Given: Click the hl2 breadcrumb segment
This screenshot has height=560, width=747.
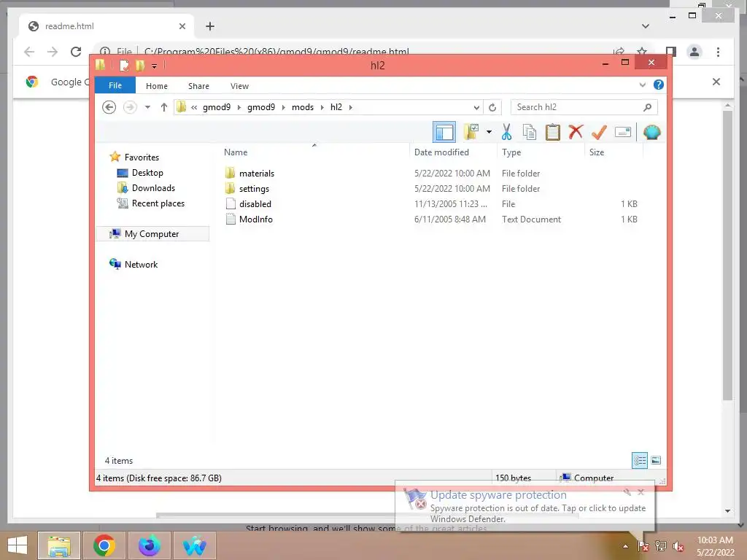Looking at the screenshot, I should click(336, 107).
